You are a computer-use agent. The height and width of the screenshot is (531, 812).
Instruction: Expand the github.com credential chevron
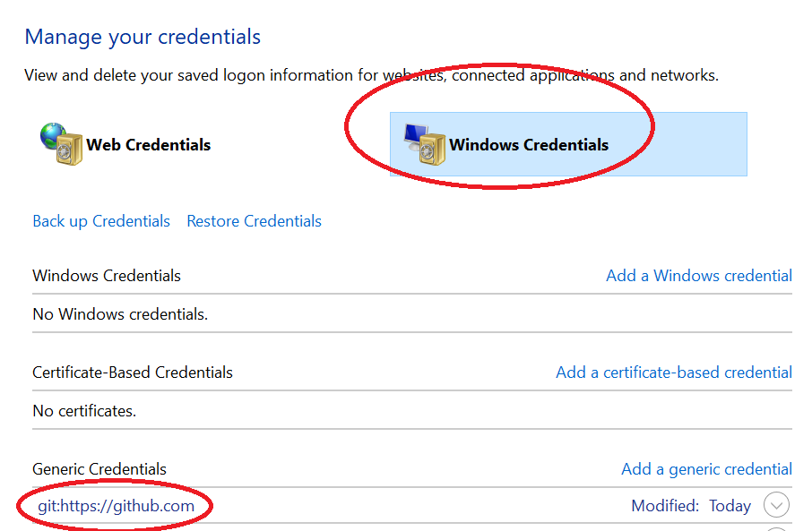(x=777, y=505)
